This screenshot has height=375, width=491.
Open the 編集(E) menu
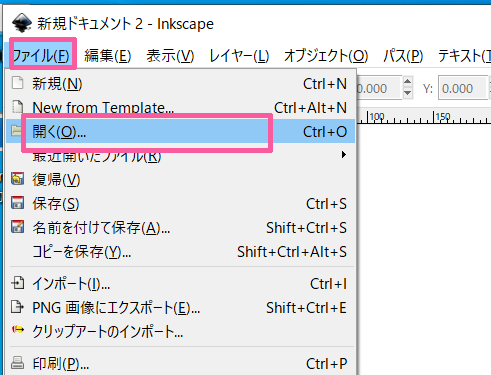(x=107, y=56)
